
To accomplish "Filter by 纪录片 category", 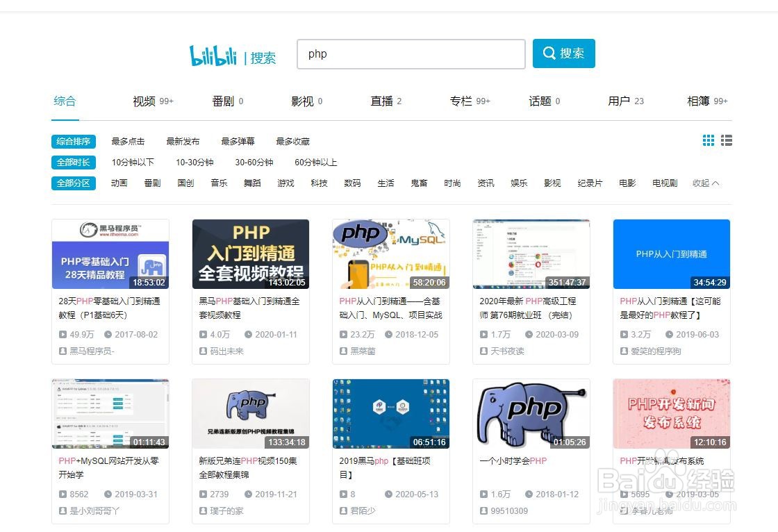I will pos(590,183).
